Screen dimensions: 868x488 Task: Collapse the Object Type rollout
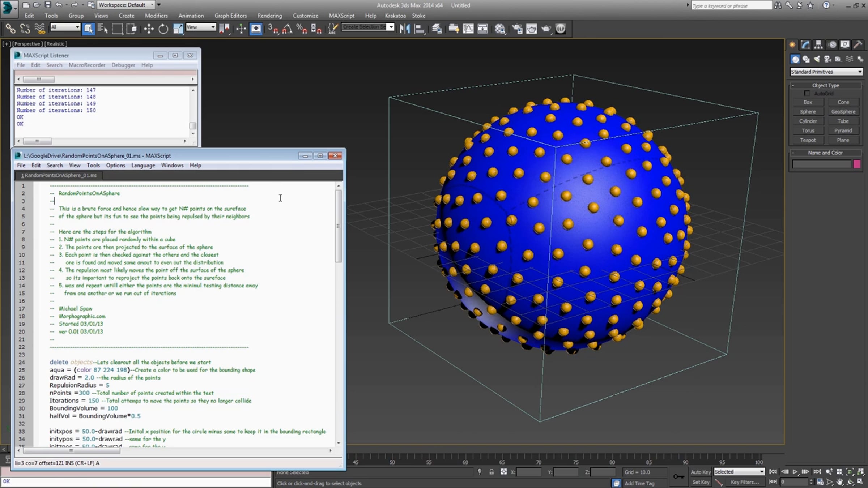(x=825, y=85)
